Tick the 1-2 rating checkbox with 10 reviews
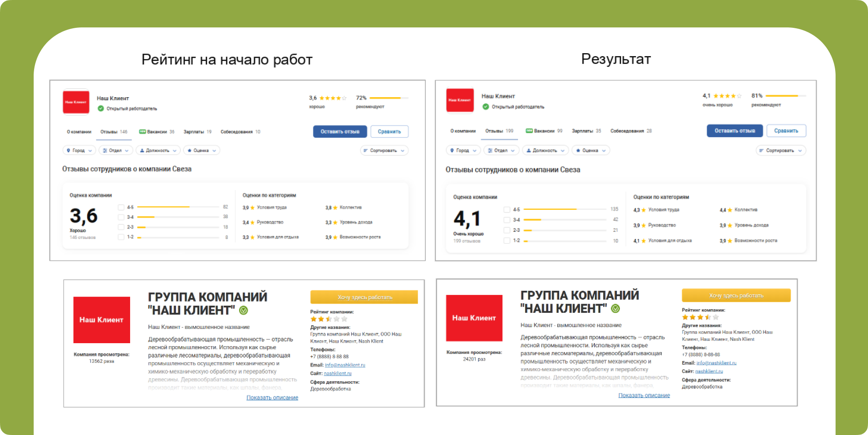This screenshot has height=435, width=868. 507,241
